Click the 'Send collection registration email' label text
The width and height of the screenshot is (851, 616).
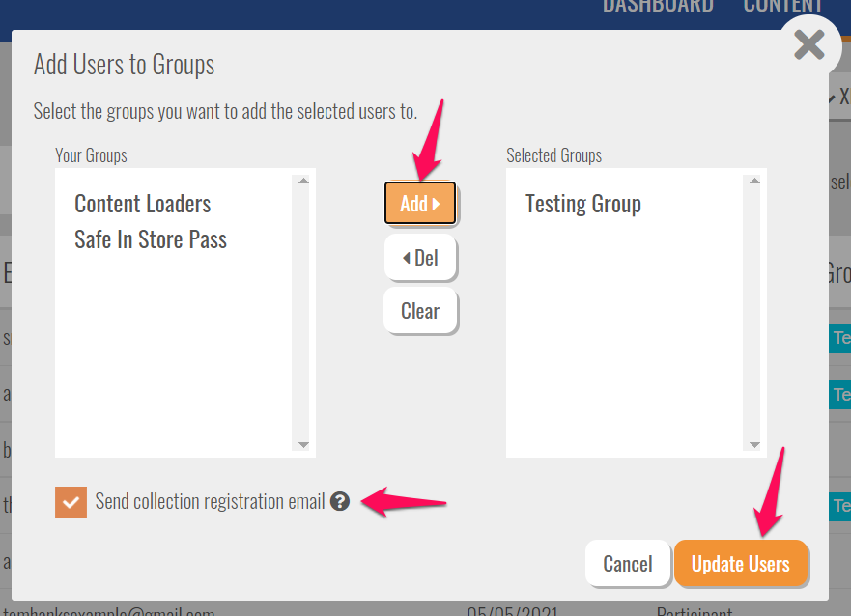point(210,502)
